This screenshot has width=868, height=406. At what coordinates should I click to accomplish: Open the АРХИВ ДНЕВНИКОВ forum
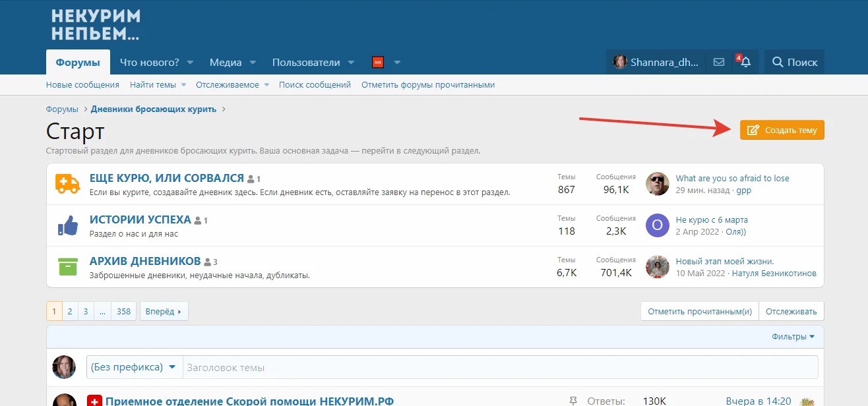145,261
